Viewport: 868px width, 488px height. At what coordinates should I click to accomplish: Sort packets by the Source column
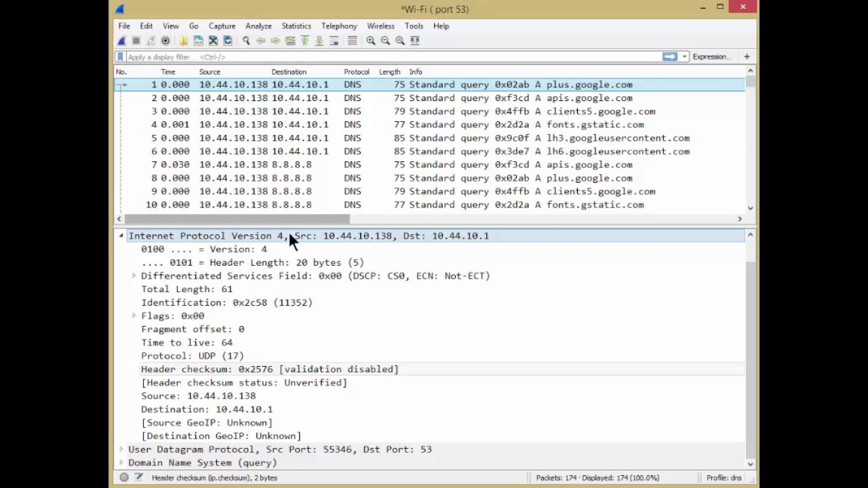210,72
